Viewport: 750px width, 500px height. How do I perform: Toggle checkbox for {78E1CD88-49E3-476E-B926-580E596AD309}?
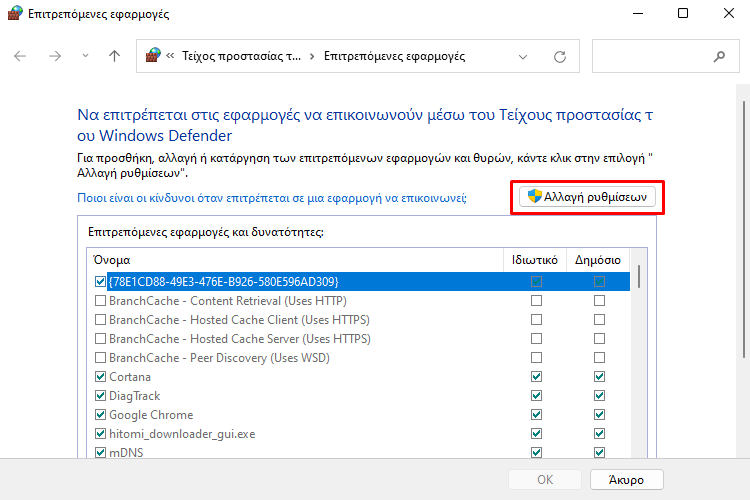click(x=100, y=281)
